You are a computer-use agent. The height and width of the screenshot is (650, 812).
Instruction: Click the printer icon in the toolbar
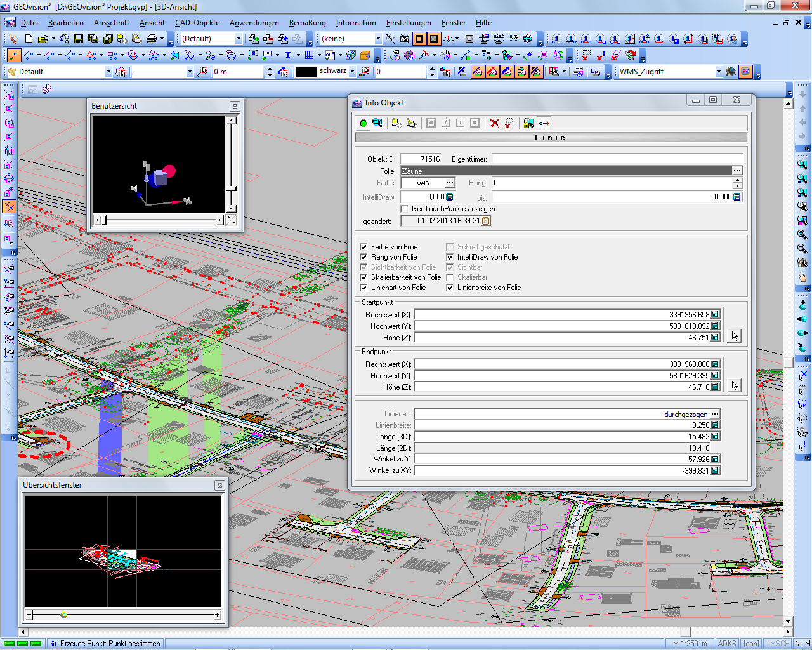point(151,39)
